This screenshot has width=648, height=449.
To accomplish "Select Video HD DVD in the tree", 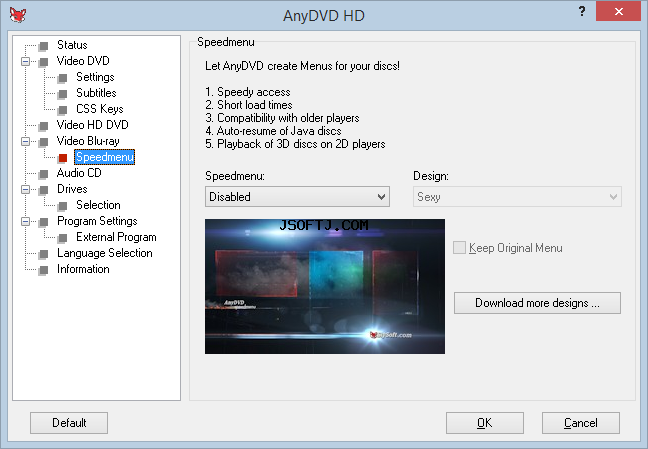I will (93, 125).
